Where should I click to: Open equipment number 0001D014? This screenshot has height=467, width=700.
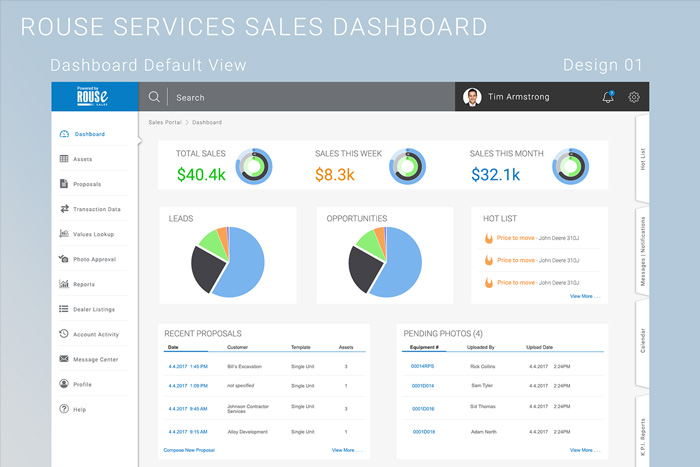click(423, 386)
